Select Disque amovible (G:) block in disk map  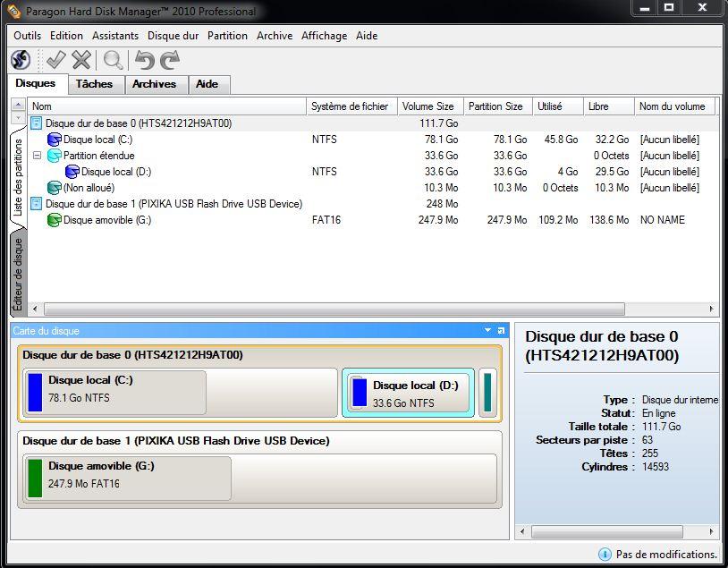[x=259, y=479]
